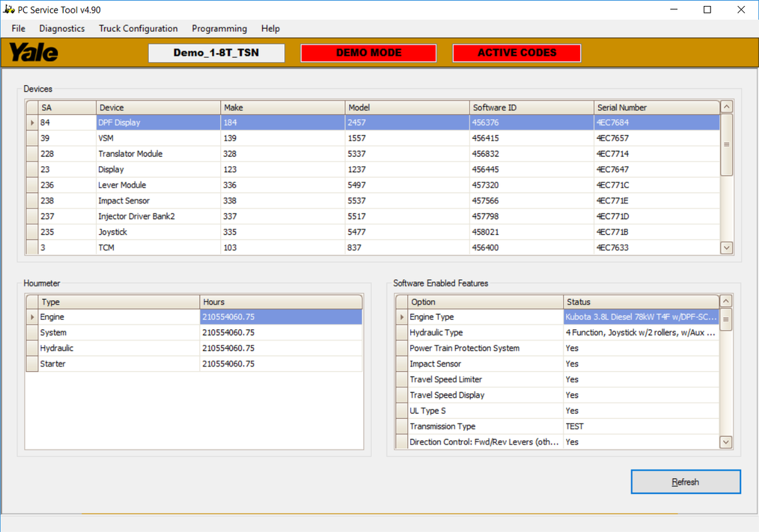Image resolution: width=759 pixels, height=532 pixels.
Task: Select Direction Control Fwd/Rev Levers option
Action: click(x=557, y=442)
